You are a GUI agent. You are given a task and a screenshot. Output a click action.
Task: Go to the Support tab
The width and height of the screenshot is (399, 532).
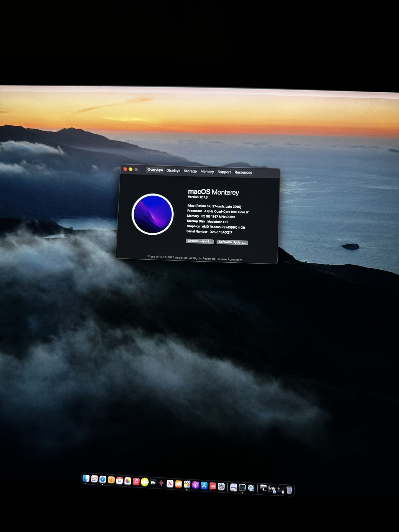[224, 172]
